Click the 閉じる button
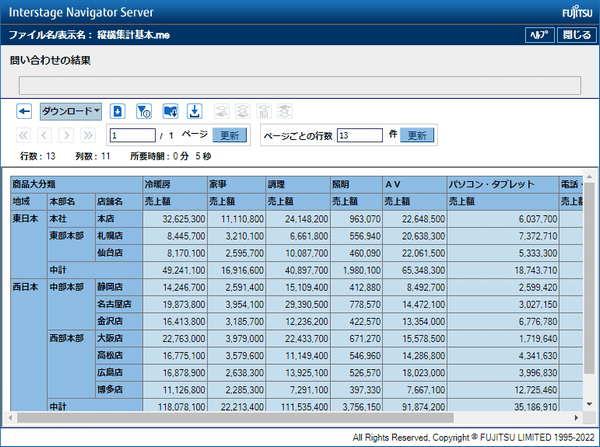The width and height of the screenshot is (600, 447). 577,35
